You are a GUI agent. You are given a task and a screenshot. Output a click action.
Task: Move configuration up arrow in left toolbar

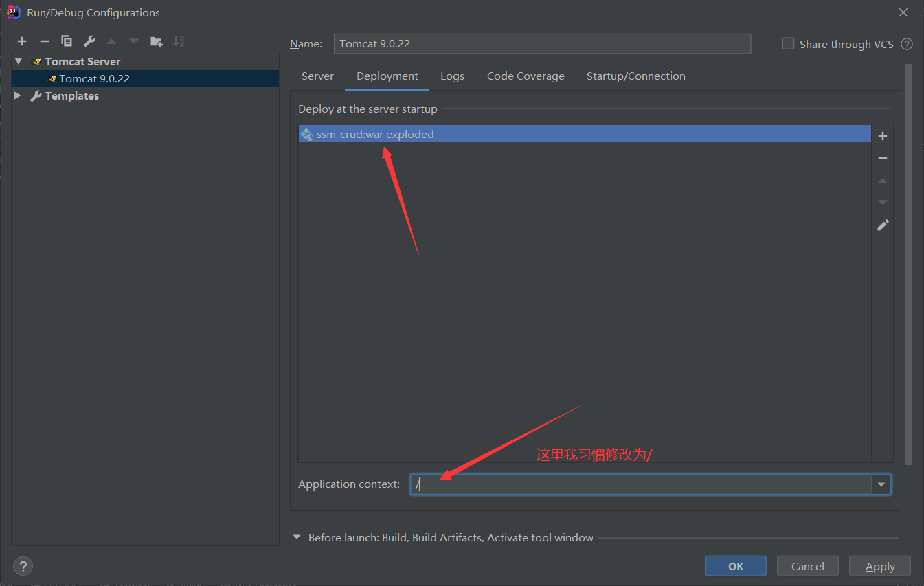click(111, 41)
